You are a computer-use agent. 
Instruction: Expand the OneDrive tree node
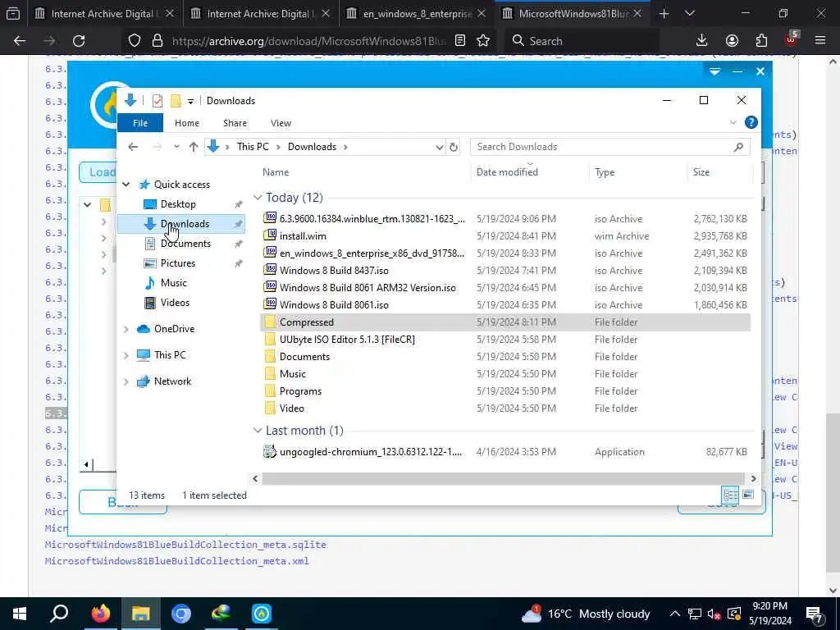coord(126,329)
